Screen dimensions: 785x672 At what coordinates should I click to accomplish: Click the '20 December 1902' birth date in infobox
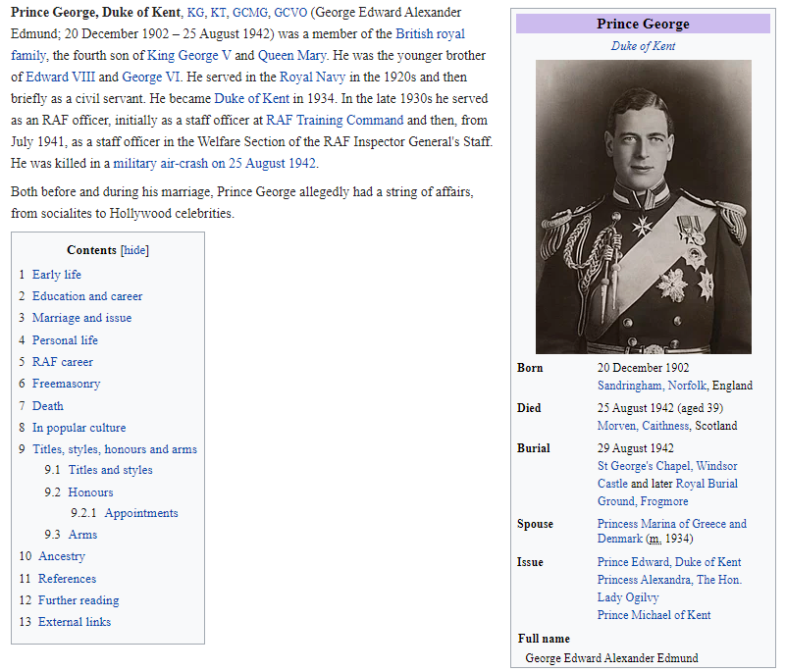(643, 368)
